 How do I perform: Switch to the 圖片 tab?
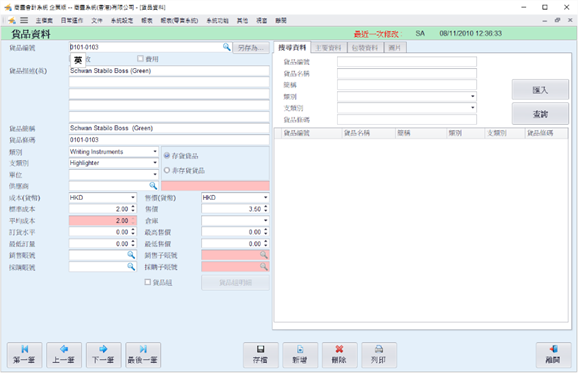[395, 48]
